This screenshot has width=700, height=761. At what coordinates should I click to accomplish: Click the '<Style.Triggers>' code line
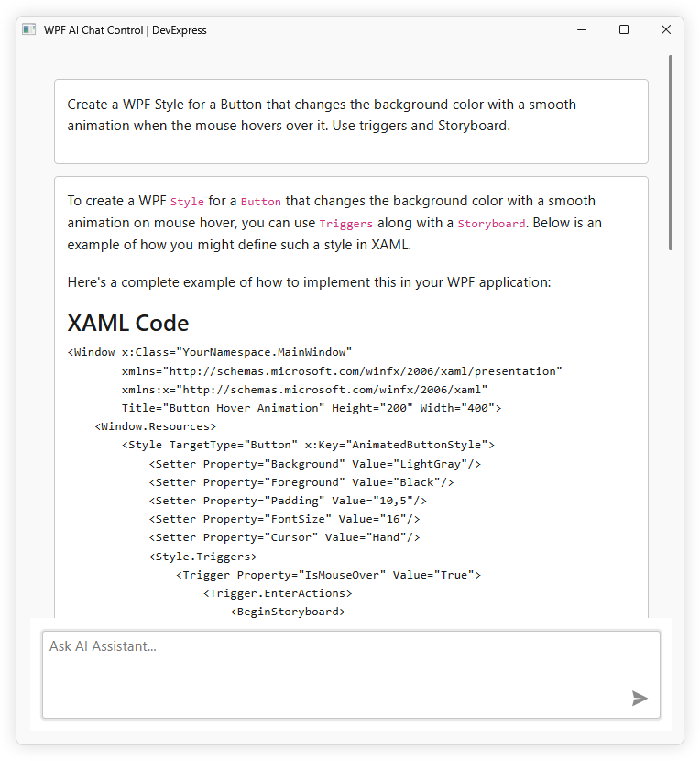[x=202, y=556]
